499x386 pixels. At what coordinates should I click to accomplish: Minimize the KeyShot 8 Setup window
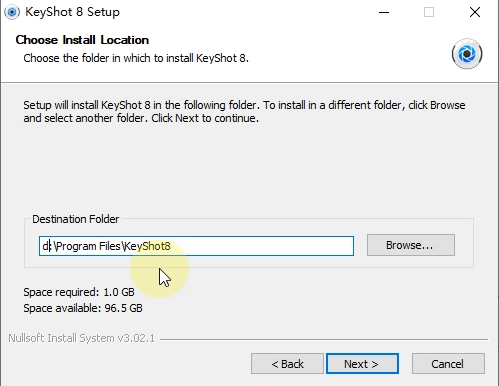click(x=384, y=13)
